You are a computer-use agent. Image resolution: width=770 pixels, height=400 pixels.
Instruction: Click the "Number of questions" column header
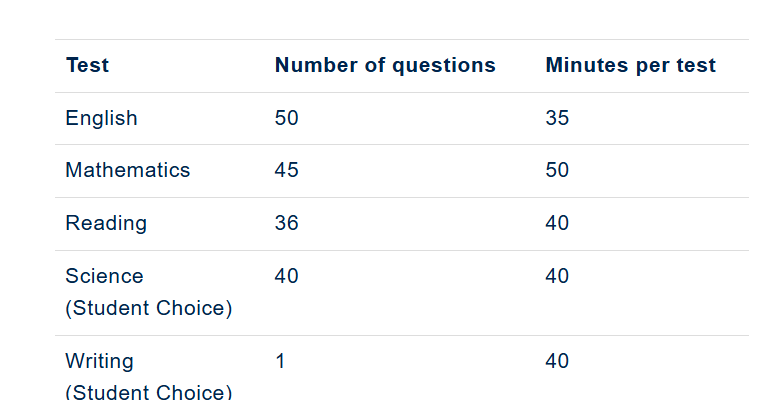click(x=385, y=66)
